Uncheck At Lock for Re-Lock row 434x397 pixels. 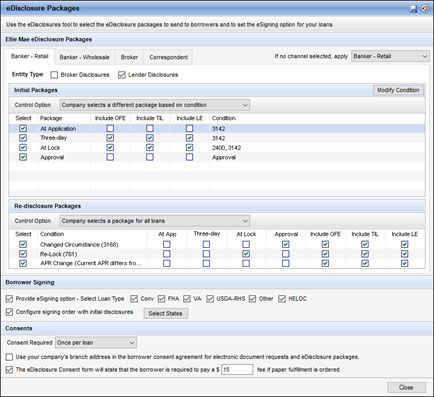[246, 254]
